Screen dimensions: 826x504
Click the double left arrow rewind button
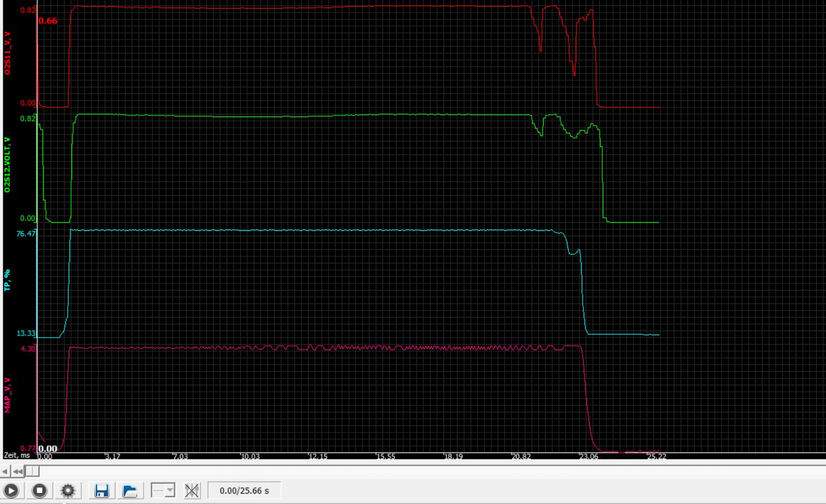point(18,471)
